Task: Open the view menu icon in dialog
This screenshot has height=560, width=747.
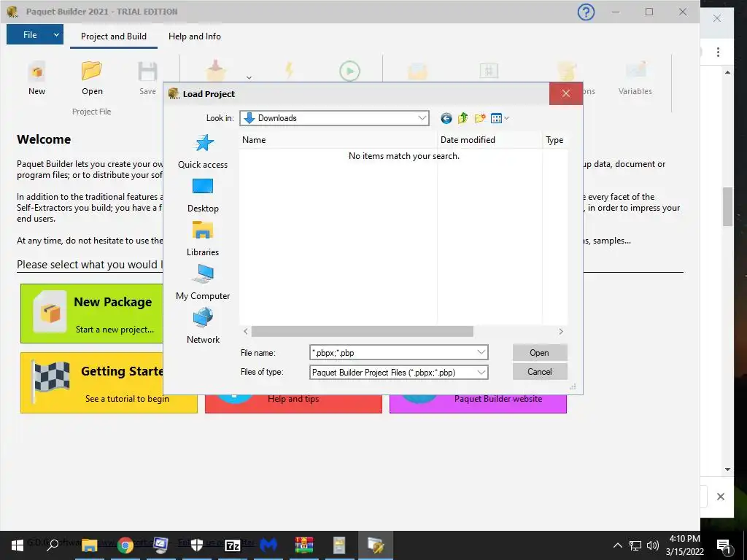Action: coord(500,118)
